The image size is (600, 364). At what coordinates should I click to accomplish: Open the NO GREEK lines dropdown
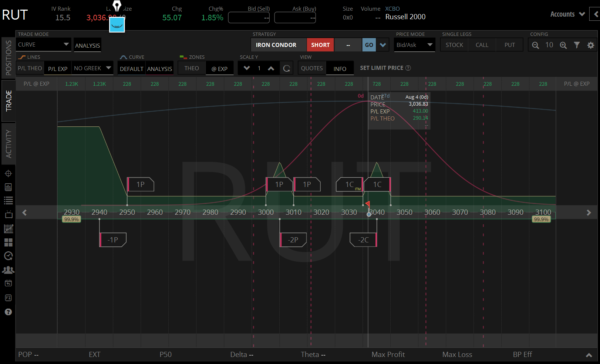click(x=92, y=68)
